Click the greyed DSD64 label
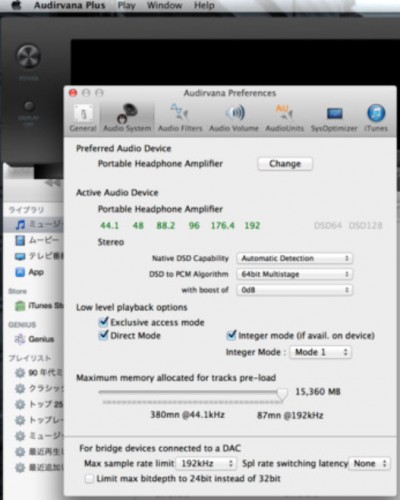400x500 pixels. point(328,226)
